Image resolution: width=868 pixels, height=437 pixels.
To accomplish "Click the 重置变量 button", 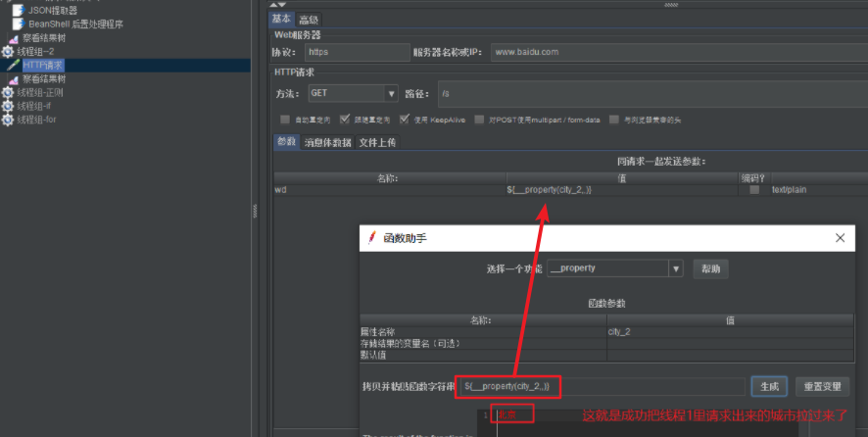I will 823,387.
